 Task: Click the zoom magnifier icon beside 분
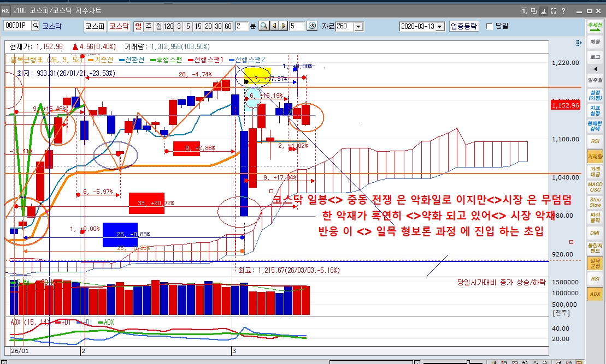point(263,26)
